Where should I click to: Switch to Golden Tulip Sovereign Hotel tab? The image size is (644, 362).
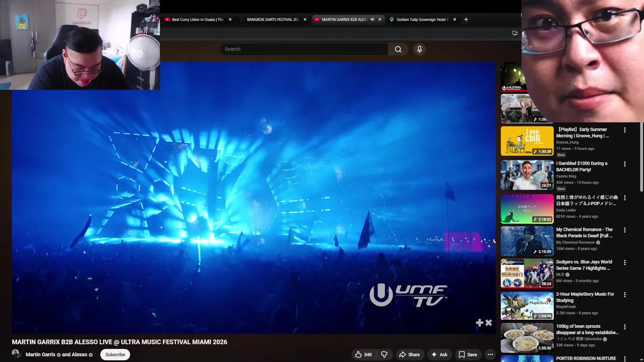point(422,20)
